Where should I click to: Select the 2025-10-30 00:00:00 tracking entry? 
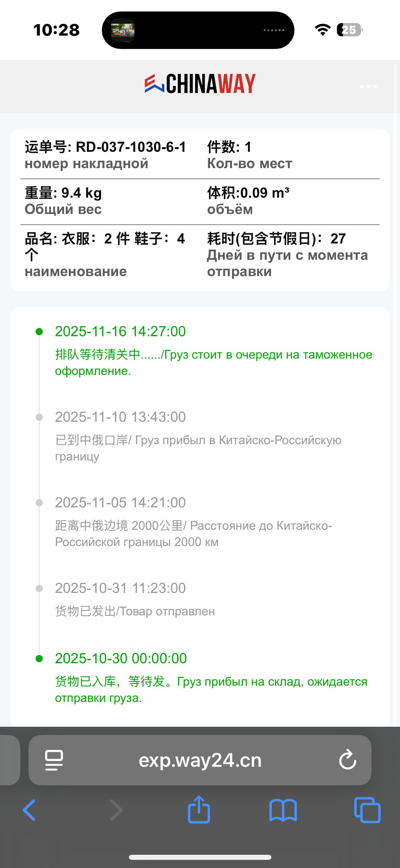(x=121, y=658)
